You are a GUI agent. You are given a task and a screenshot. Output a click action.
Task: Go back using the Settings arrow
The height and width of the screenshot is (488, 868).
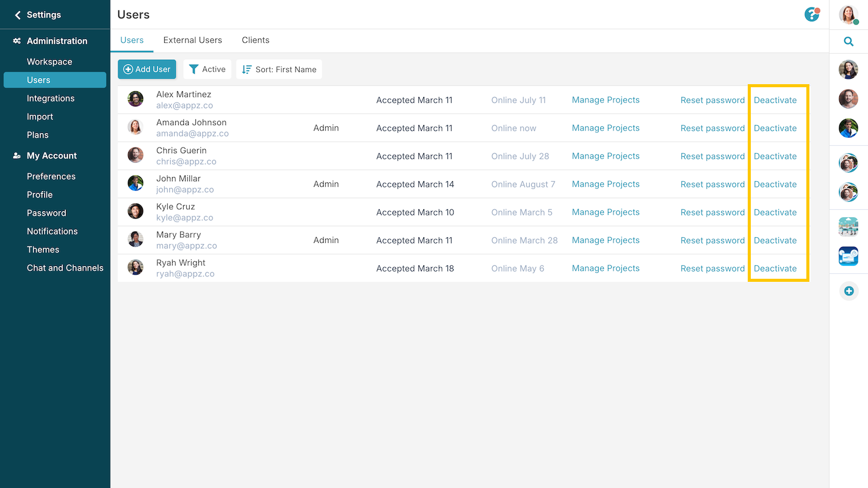18,15
